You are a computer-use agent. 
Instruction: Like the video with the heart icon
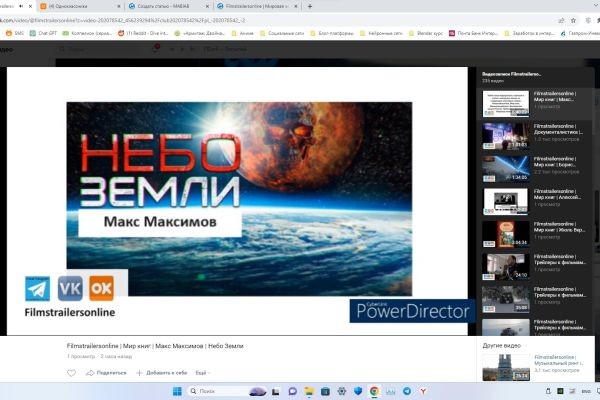point(71,373)
